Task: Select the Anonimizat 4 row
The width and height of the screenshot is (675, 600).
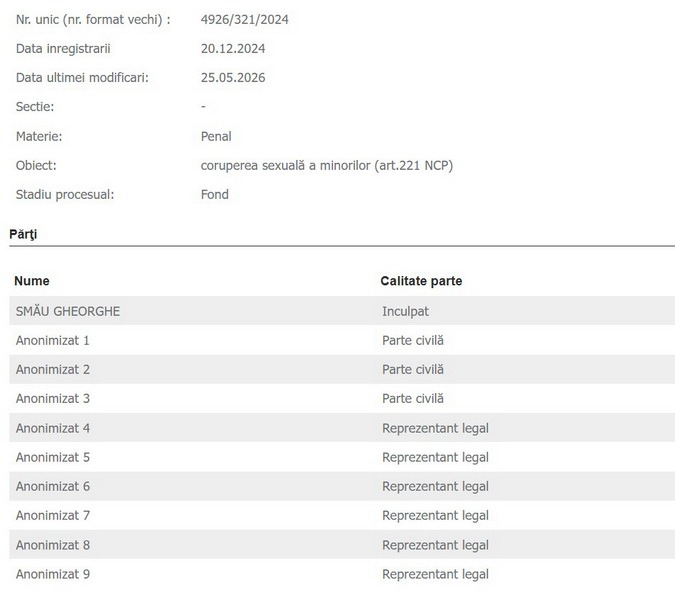Action: [x=342, y=428]
